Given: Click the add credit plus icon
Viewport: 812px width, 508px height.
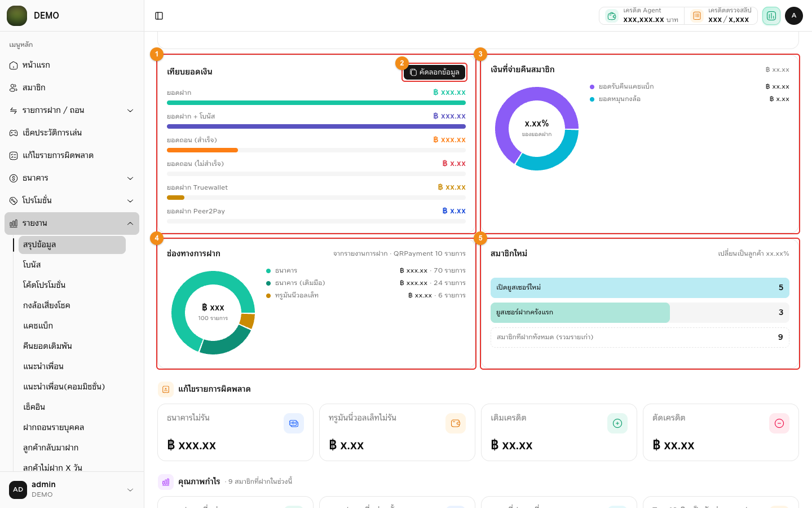Looking at the screenshot, I should point(617,423).
